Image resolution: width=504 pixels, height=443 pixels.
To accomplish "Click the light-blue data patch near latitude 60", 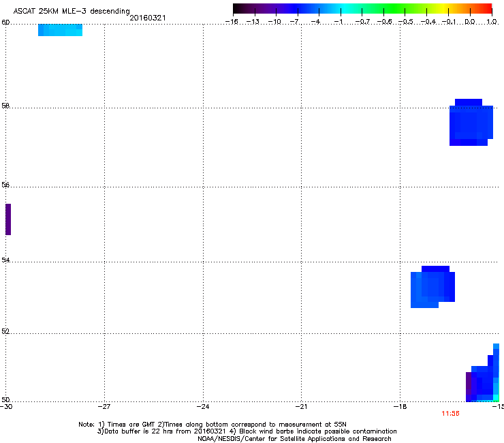I will [60, 30].
